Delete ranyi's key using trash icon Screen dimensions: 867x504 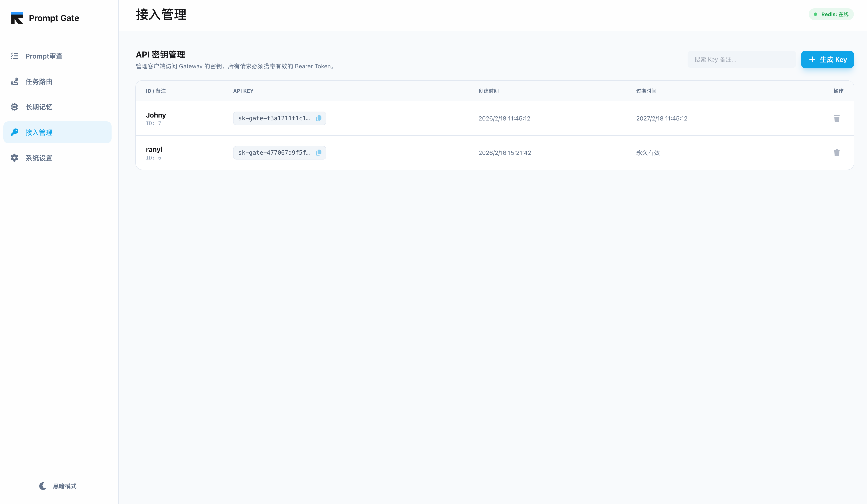(x=837, y=153)
